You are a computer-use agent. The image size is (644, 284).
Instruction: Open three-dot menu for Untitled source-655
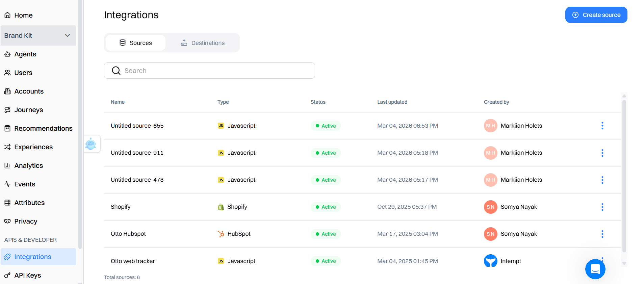click(602, 126)
